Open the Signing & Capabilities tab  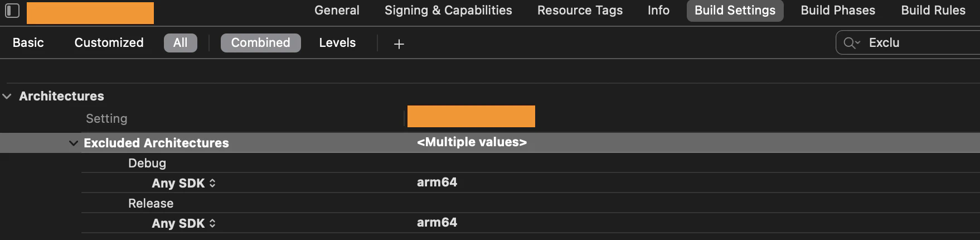[448, 11]
